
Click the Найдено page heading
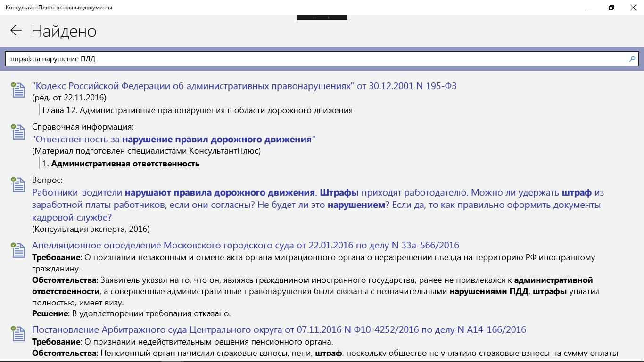[64, 31]
